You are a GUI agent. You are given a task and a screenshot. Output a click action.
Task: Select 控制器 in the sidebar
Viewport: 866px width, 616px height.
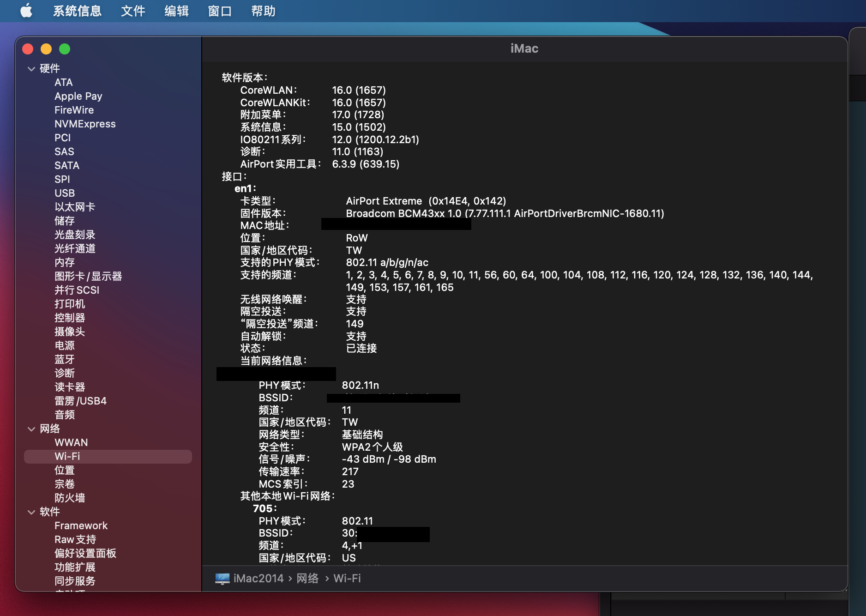click(x=70, y=318)
